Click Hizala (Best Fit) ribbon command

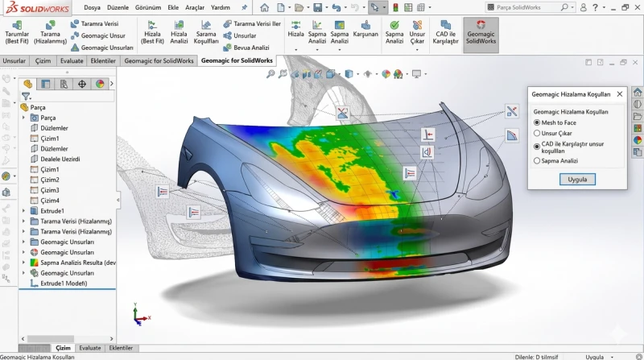[152, 32]
